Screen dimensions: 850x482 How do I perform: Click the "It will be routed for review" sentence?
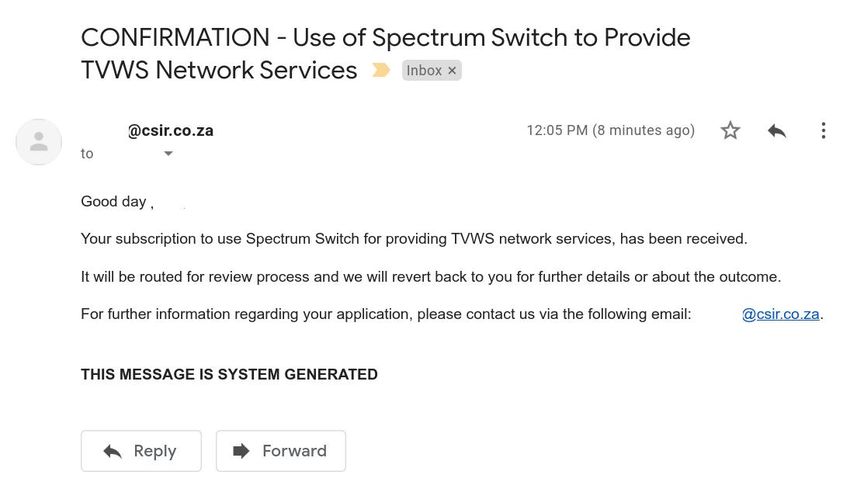(x=431, y=277)
